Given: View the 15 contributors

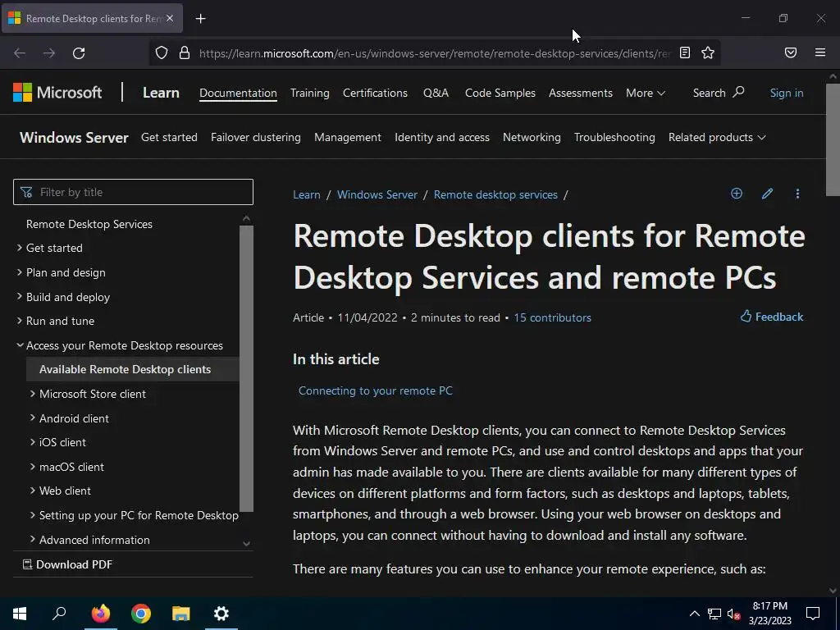Looking at the screenshot, I should coord(552,317).
